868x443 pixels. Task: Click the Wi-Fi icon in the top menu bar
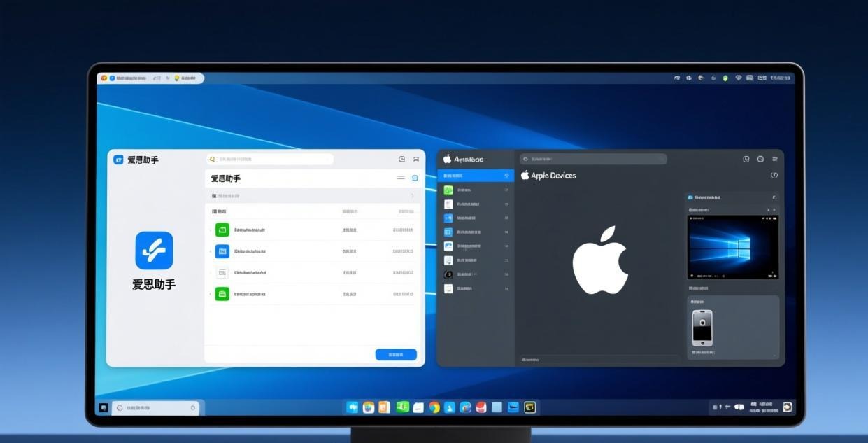[738, 78]
